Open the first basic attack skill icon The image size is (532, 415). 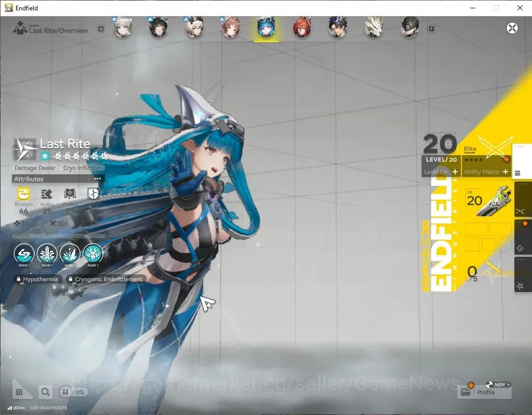pyautogui.click(x=24, y=254)
